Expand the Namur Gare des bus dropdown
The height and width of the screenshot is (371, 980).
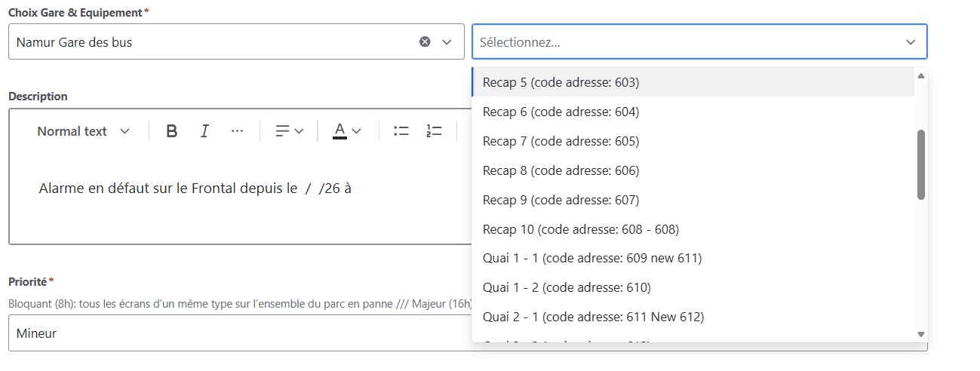click(x=447, y=42)
